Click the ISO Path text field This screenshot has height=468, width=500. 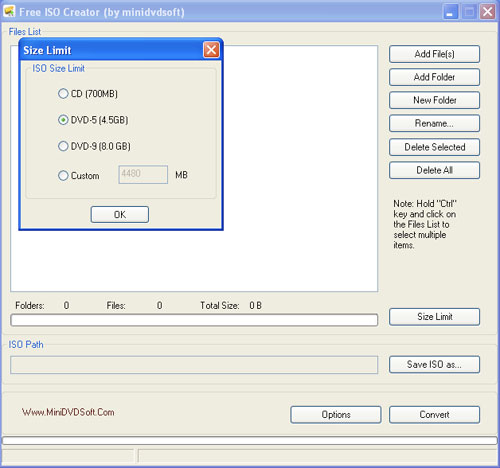194,365
